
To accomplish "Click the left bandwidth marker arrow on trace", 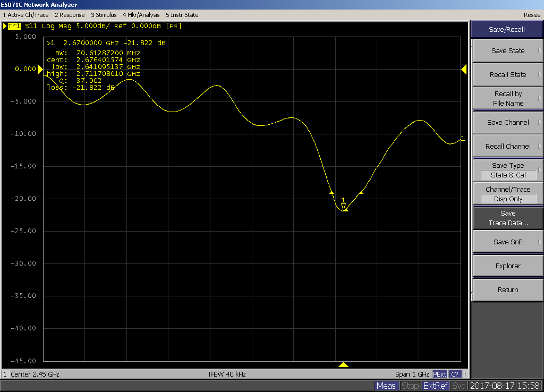I will pyautogui.click(x=332, y=192).
